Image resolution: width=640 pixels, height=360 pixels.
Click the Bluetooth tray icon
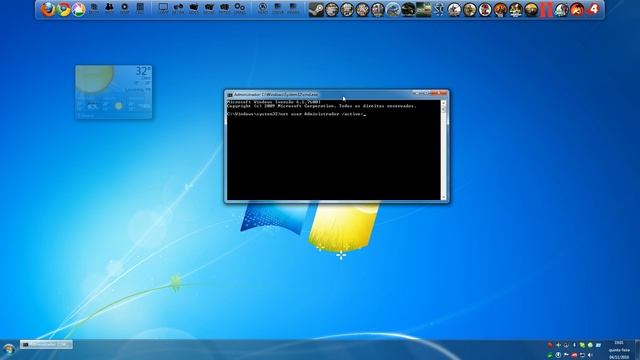pos(574,345)
